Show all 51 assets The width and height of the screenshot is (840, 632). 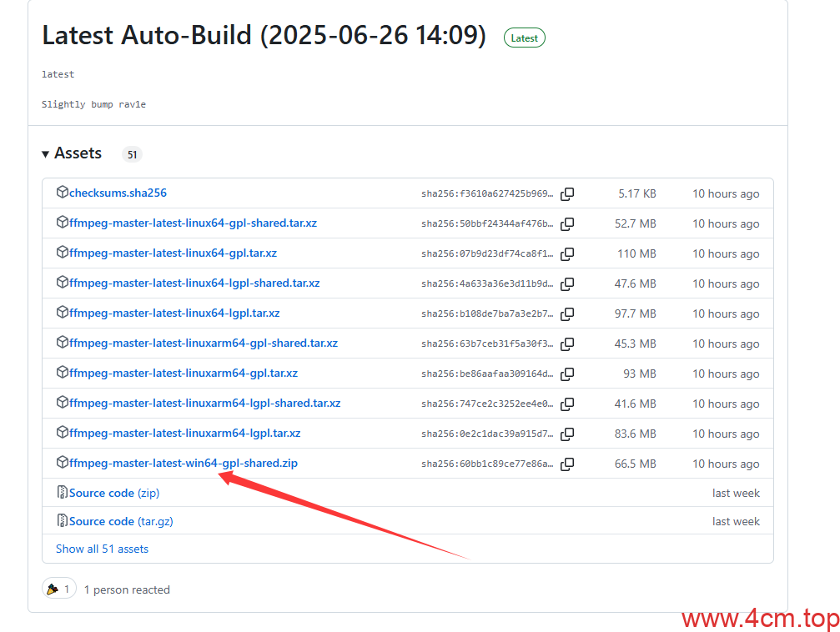pos(102,549)
